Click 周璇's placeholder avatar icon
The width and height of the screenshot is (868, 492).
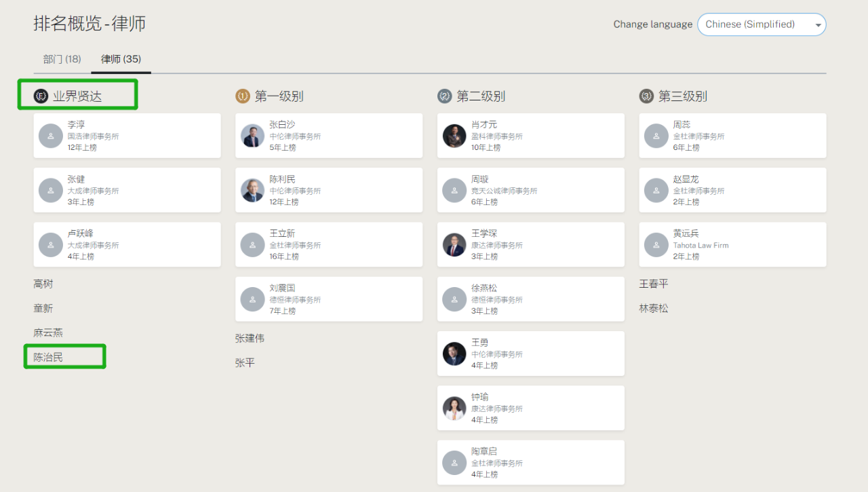pyautogui.click(x=454, y=190)
